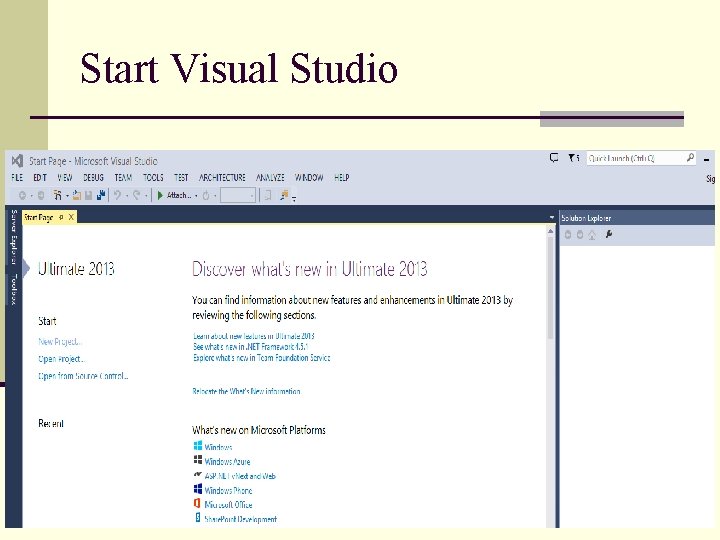This screenshot has height=540, width=720.
Task: Click the Windows Phone platform link
Action: (228, 490)
